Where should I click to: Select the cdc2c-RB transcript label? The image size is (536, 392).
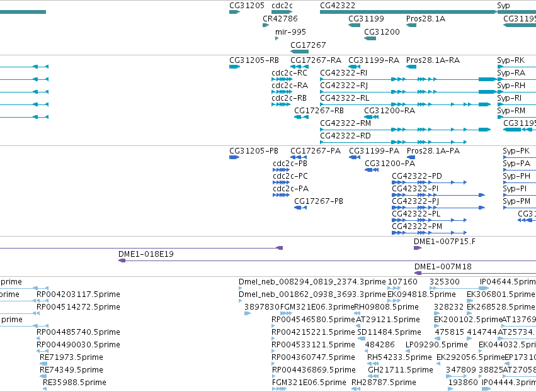[x=289, y=98]
